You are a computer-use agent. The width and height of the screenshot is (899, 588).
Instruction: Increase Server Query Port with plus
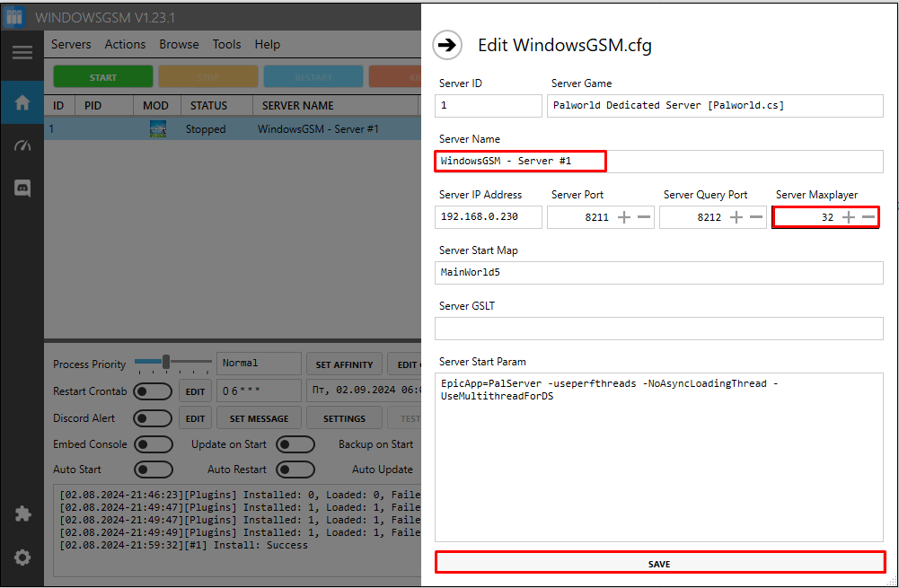[x=736, y=217]
